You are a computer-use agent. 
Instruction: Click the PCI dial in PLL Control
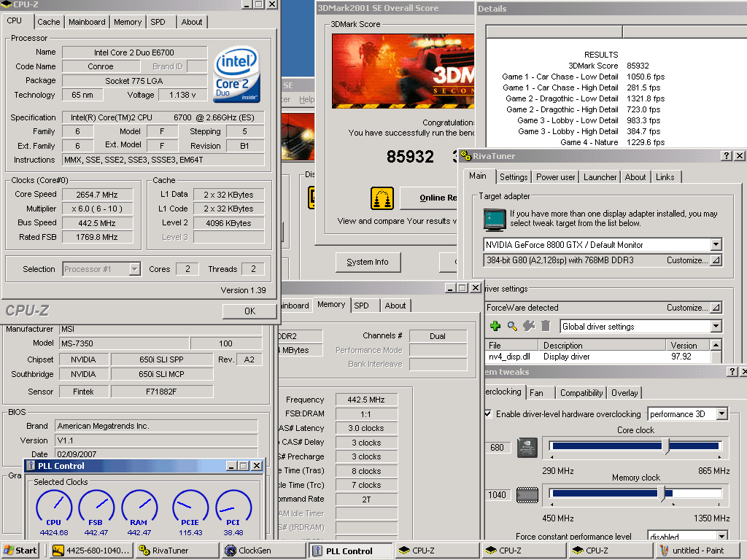click(233, 507)
